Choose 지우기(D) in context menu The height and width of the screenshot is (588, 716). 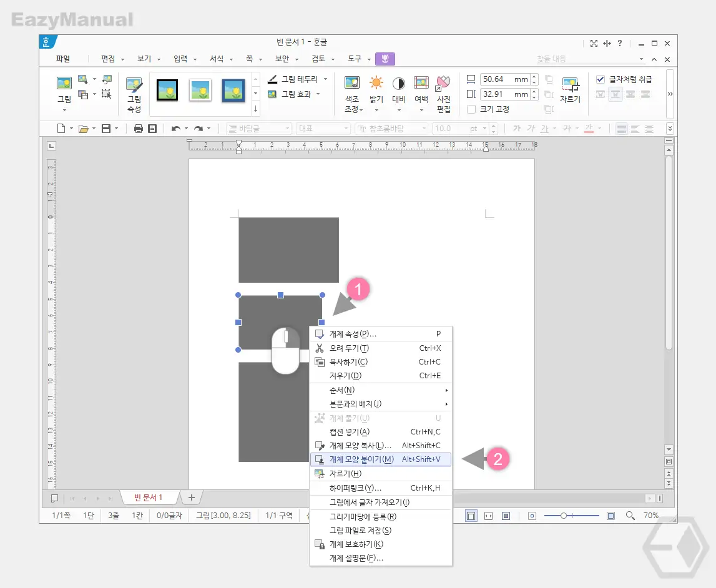coord(381,376)
